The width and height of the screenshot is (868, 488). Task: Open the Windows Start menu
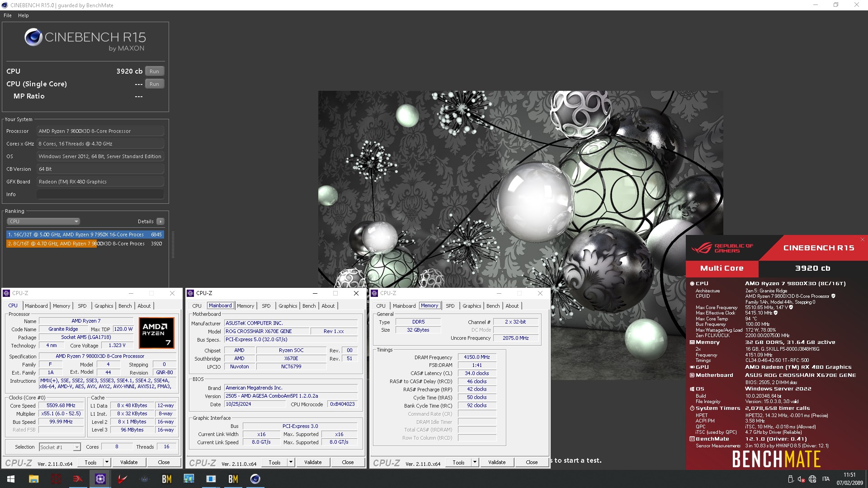(11, 479)
